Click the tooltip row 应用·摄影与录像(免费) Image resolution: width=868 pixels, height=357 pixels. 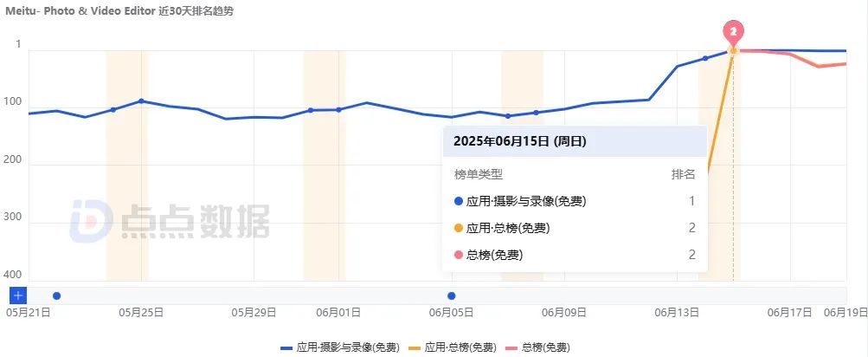(575, 201)
